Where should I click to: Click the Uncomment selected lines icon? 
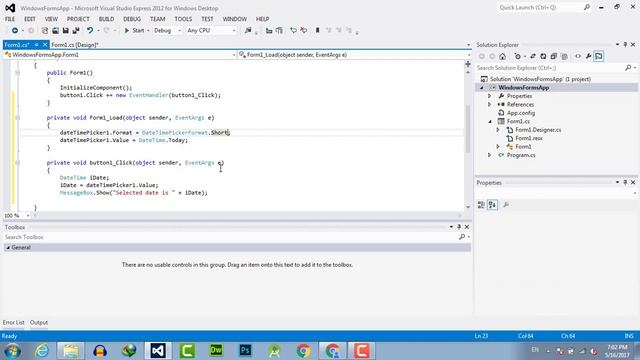(304, 31)
